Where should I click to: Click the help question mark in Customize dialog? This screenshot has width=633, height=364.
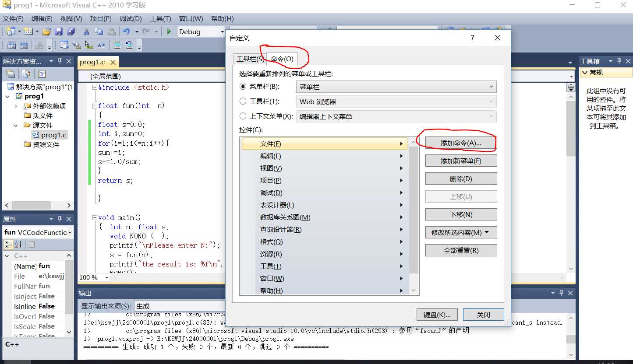[x=472, y=38]
